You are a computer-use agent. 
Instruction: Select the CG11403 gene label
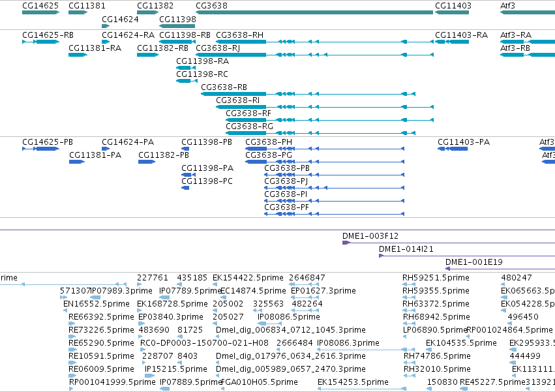click(x=453, y=6)
